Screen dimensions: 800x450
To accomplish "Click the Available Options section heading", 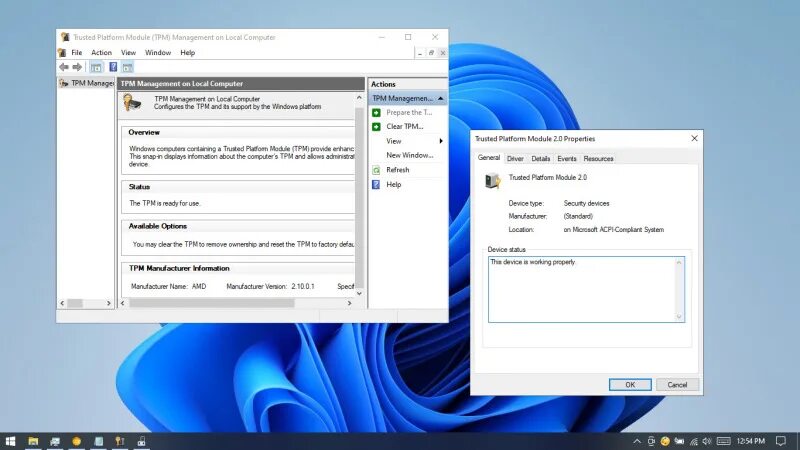I will (x=158, y=226).
